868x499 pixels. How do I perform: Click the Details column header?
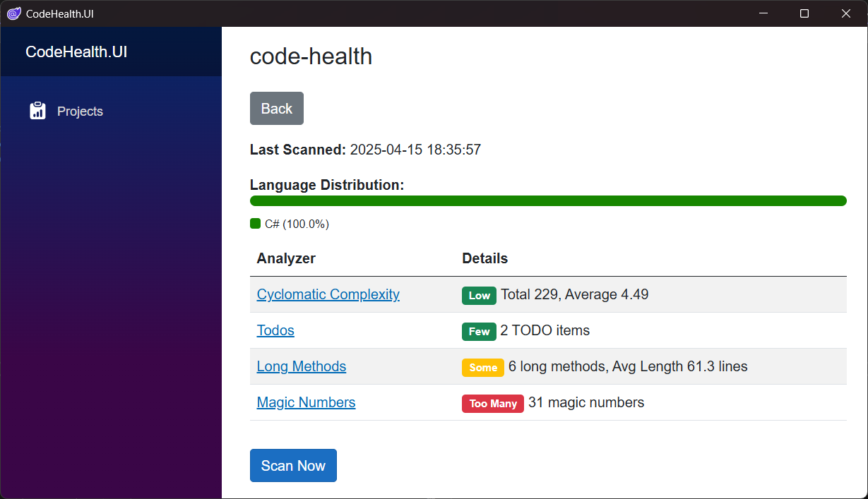click(485, 258)
